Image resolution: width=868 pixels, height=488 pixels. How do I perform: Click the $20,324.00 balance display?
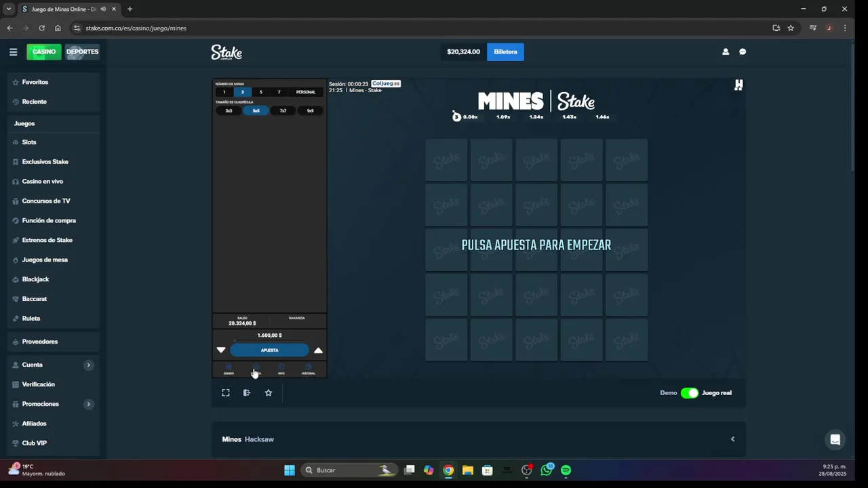click(463, 52)
